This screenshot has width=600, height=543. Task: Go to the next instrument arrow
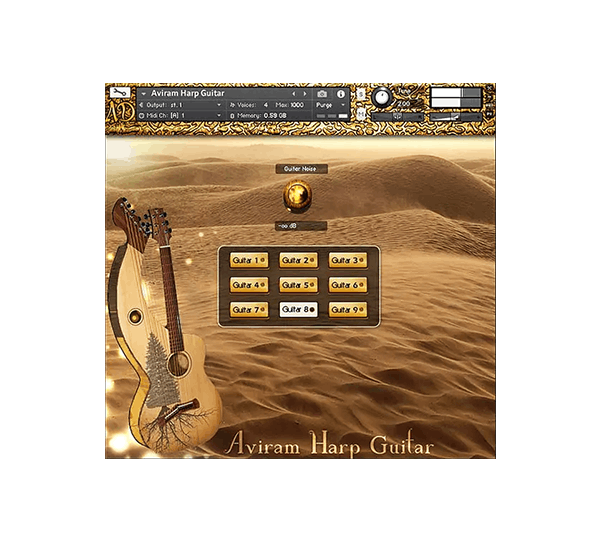[305, 94]
